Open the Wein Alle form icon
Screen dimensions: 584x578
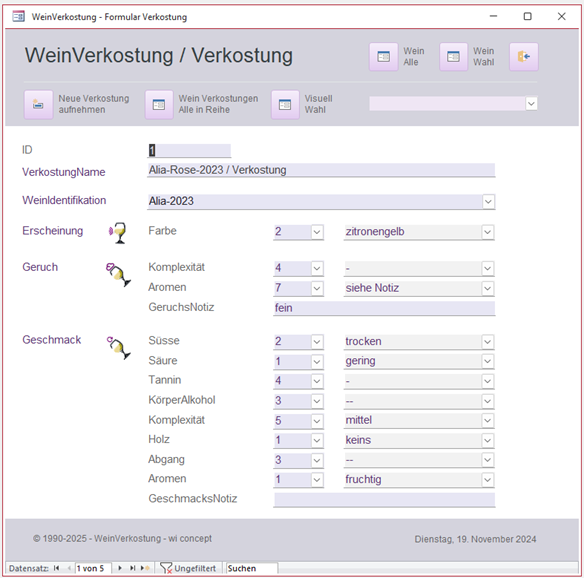[383, 57]
